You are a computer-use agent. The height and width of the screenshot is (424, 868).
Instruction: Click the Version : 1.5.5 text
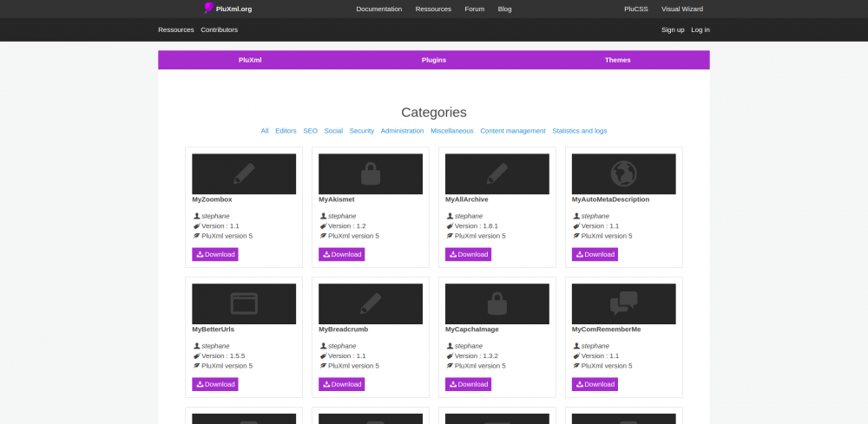(223, 356)
